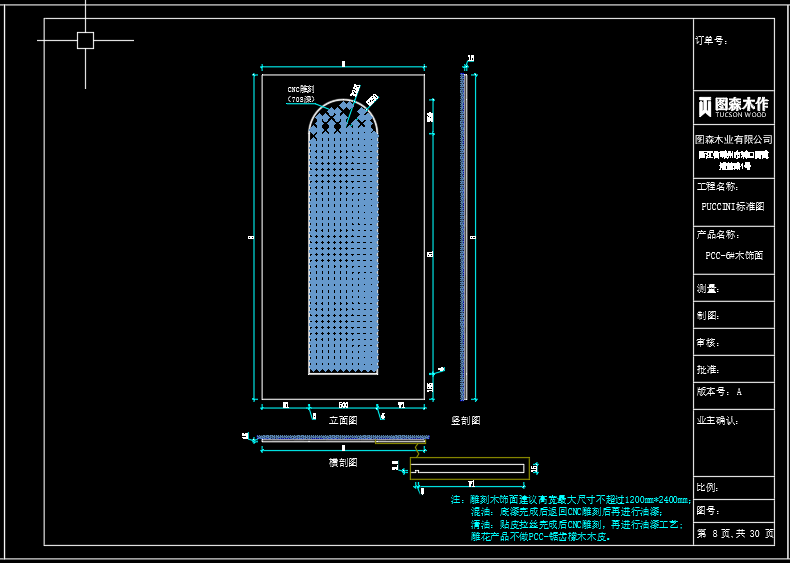This screenshot has width=790, height=563.
Task: Click the 500 width dimension below the elevation
Action: tap(343, 405)
